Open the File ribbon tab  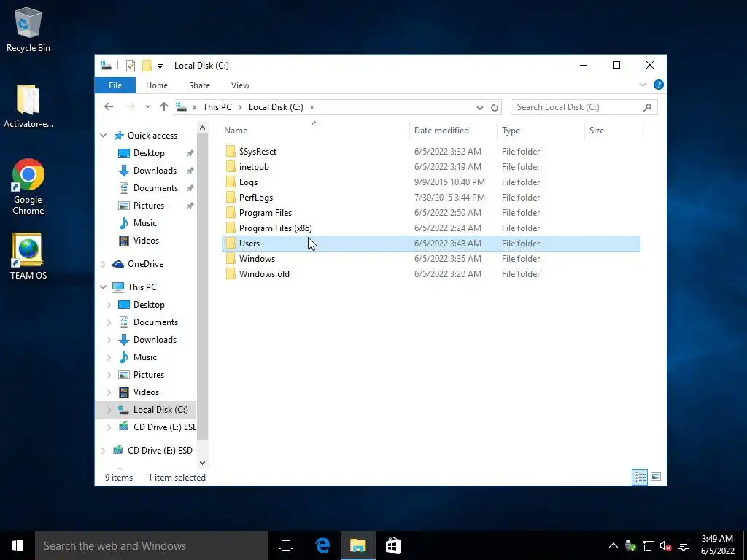(115, 85)
